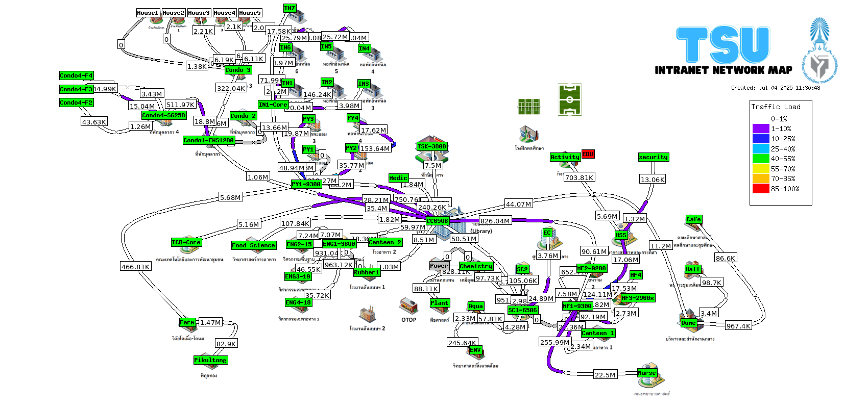Screen dimensions: 868x408
Task: Select the SC1-6506 node label
Action: pyautogui.click(x=523, y=310)
